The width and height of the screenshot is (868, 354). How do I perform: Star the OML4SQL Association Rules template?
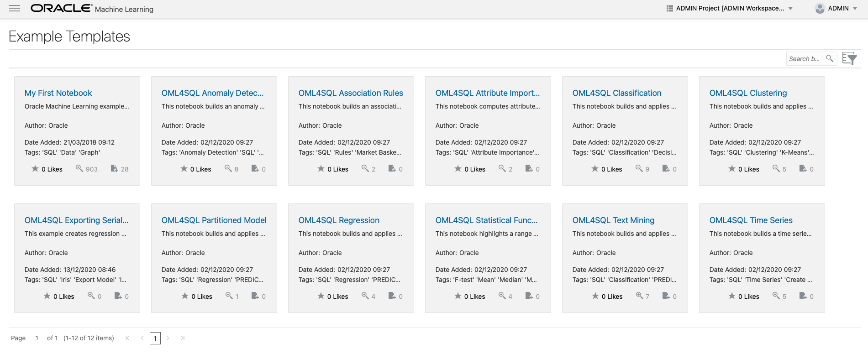point(321,169)
